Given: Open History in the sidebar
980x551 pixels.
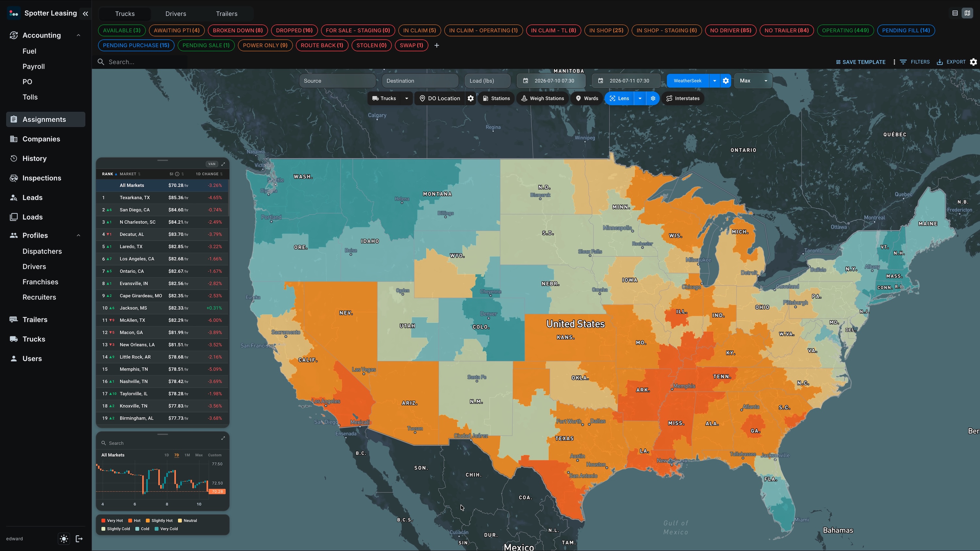Looking at the screenshot, I should (46, 159).
